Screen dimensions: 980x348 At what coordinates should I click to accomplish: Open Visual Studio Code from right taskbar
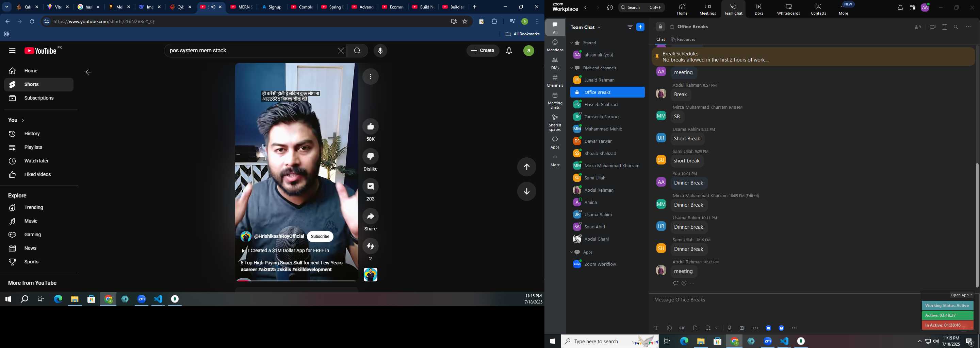click(x=784, y=341)
